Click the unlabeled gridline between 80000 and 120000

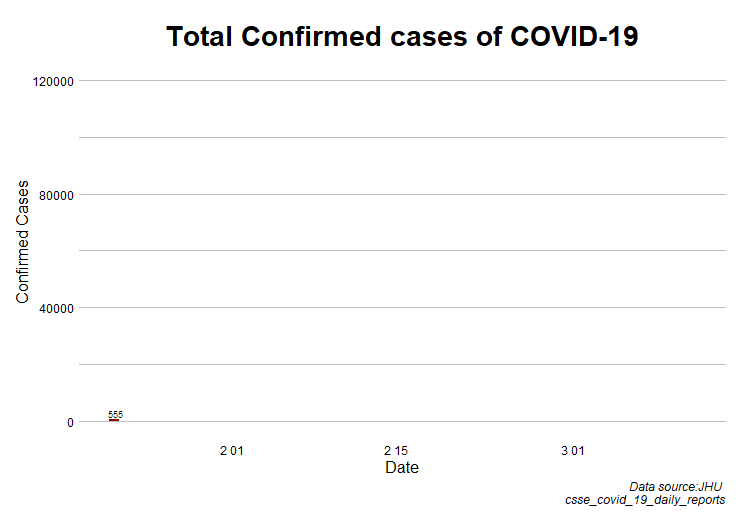(x=402, y=137)
